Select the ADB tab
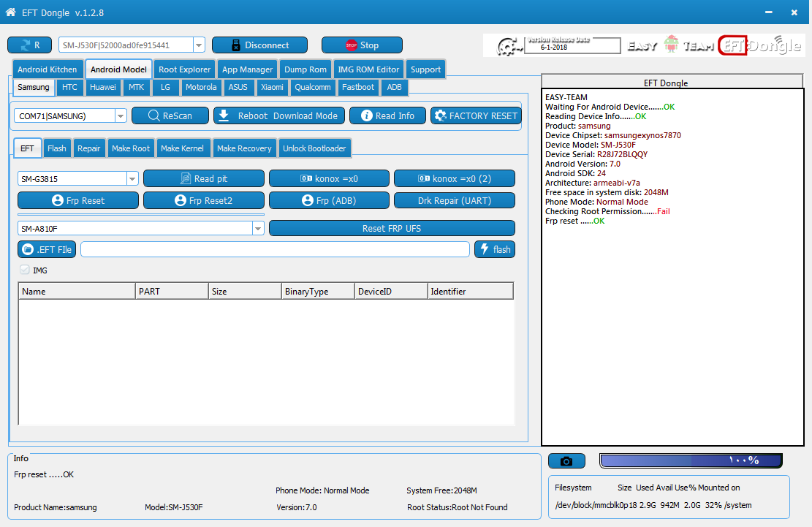 394,87
